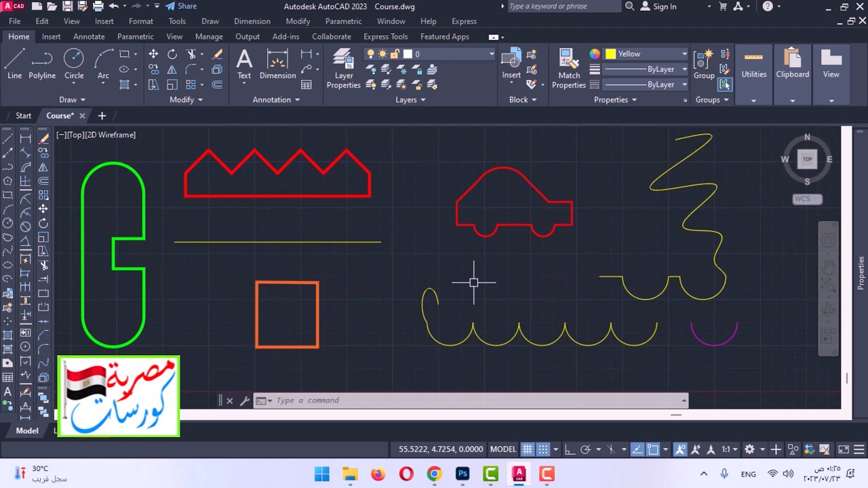Image resolution: width=868 pixels, height=488 pixels.
Task: Click the Table tool in Annotation panel
Action: coord(307,85)
